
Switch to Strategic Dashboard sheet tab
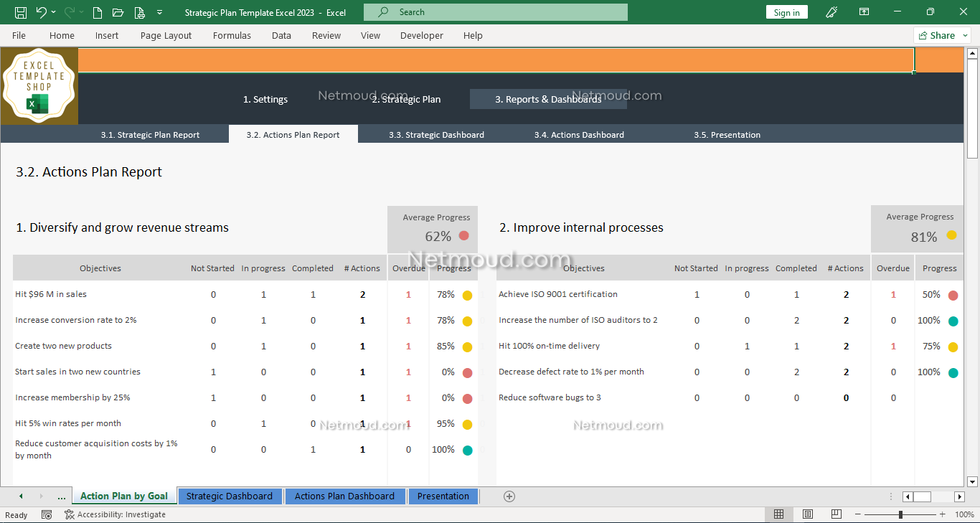(230, 496)
